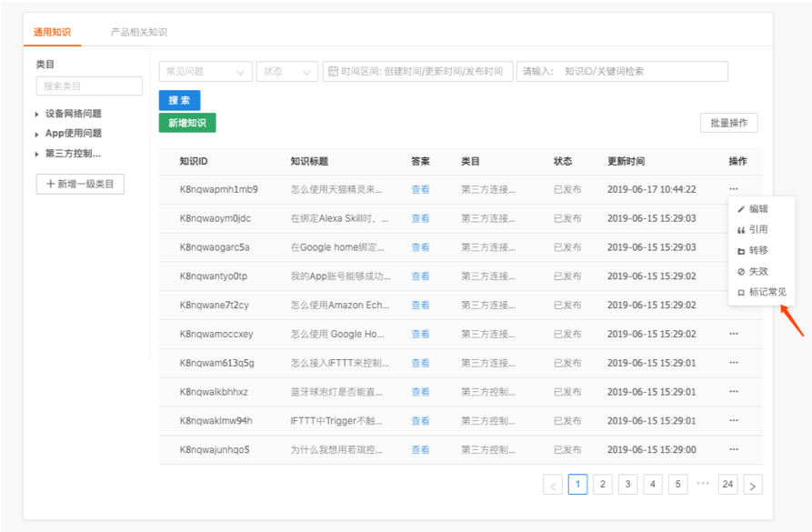Screen dimensions: 812x532
Task: Open actions menu for row K8nqwapmh1mb9
Action: [733, 189]
